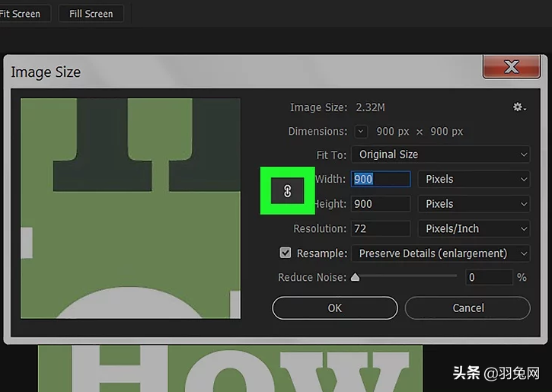Viewport: 552px width, 392px height.
Task: Click the Fit To label
Action: [331, 155]
